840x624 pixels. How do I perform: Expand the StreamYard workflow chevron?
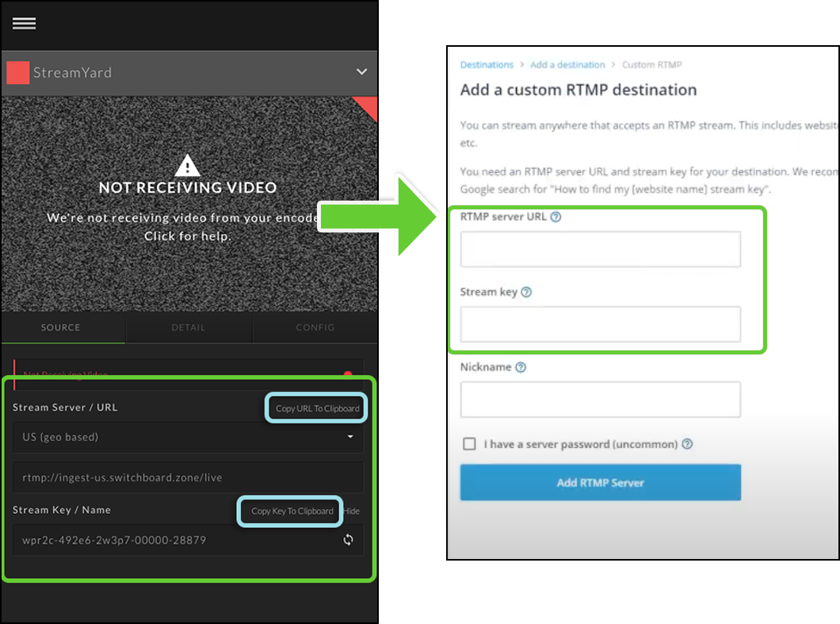361,72
